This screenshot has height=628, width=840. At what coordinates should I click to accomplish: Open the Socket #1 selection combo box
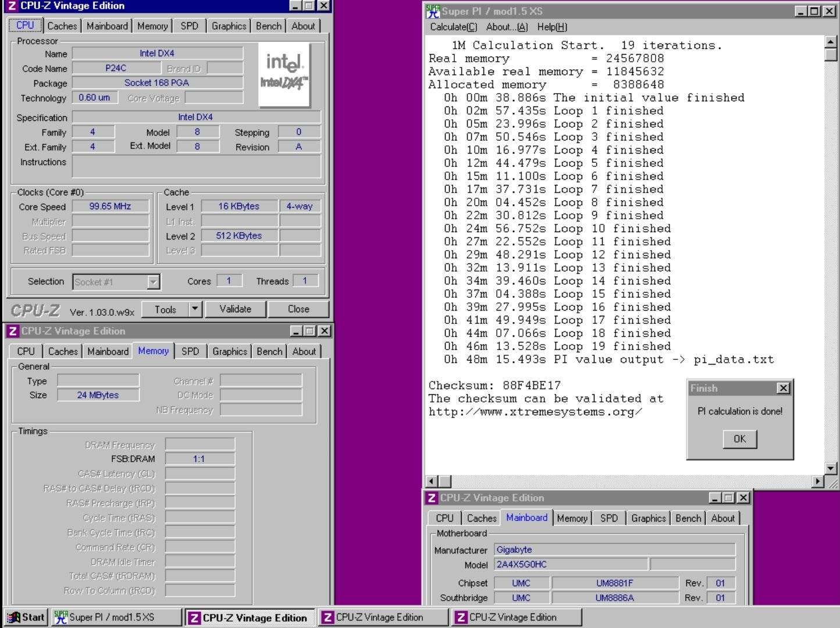116,282
